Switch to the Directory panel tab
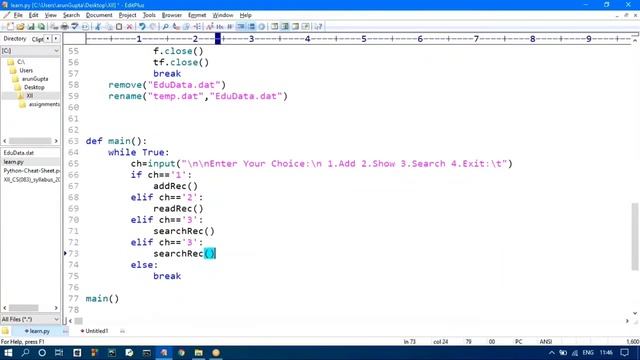 coord(15,39)
